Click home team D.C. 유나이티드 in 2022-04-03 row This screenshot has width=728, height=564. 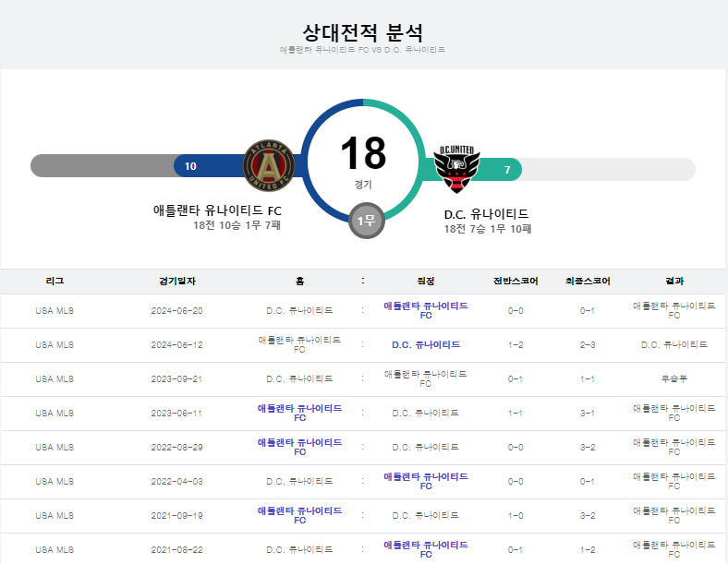click(300, 482)
